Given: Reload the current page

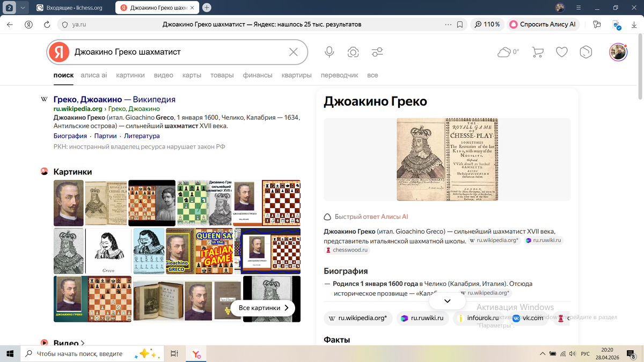Looking at the screenshot, I should (47, 25).
